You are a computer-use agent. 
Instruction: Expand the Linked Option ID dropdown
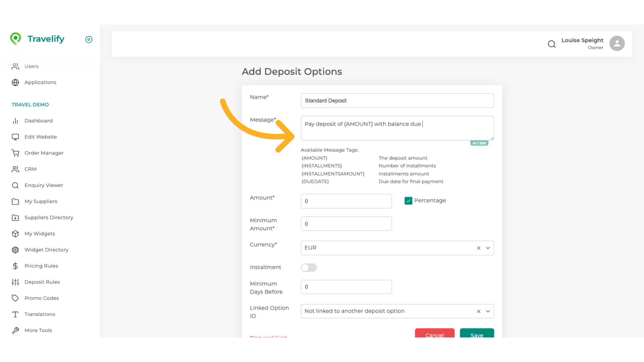(x=488, y=311)
